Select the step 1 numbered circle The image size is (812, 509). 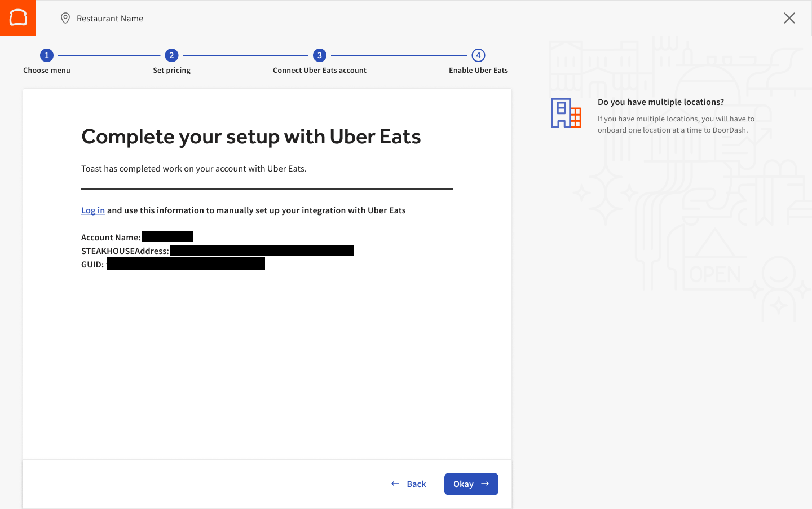(46, 55)
